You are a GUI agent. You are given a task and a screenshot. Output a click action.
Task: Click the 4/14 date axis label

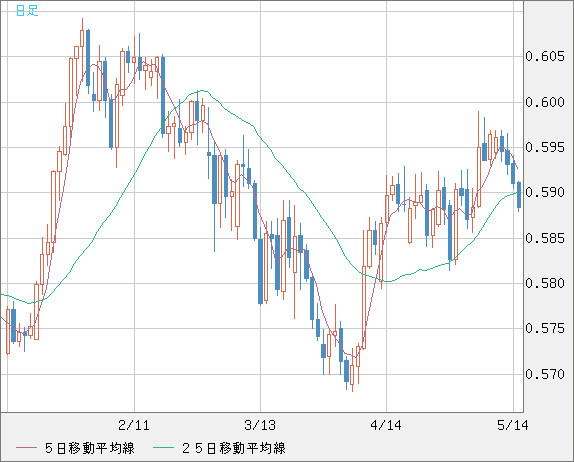point(386,425)
